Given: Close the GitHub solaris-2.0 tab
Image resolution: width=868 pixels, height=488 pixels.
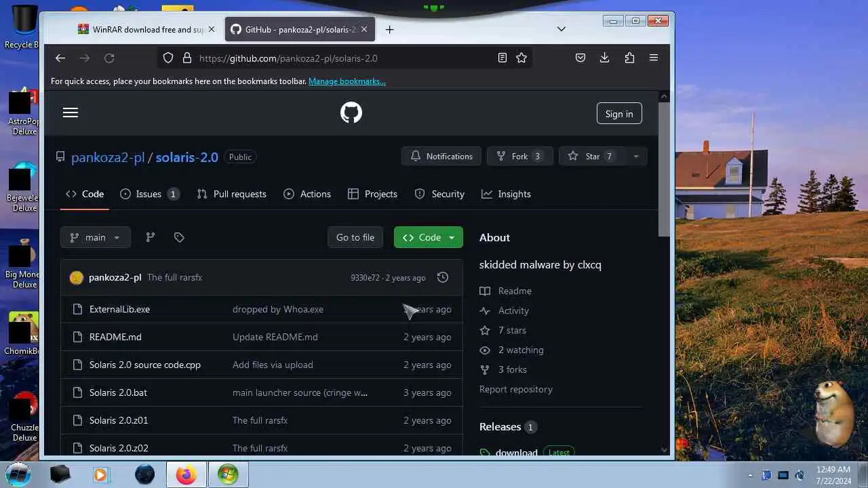Looking at the screenshot, I should click(364, 29).
